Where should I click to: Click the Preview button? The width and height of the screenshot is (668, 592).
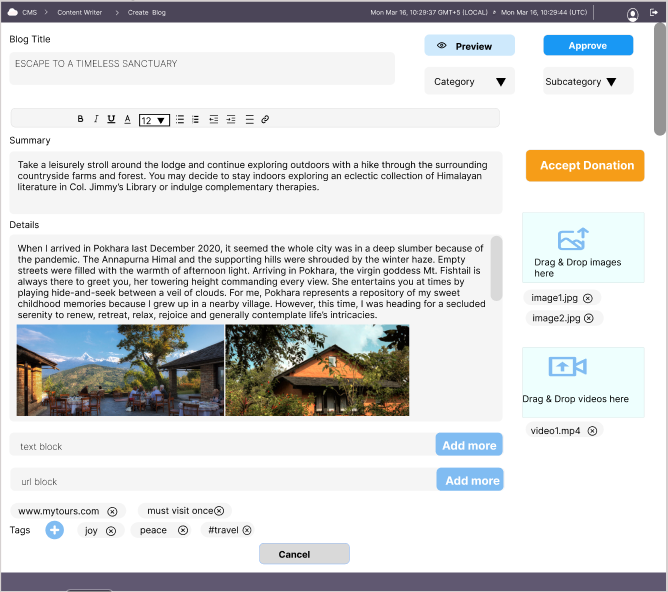[x=469, y=46]
